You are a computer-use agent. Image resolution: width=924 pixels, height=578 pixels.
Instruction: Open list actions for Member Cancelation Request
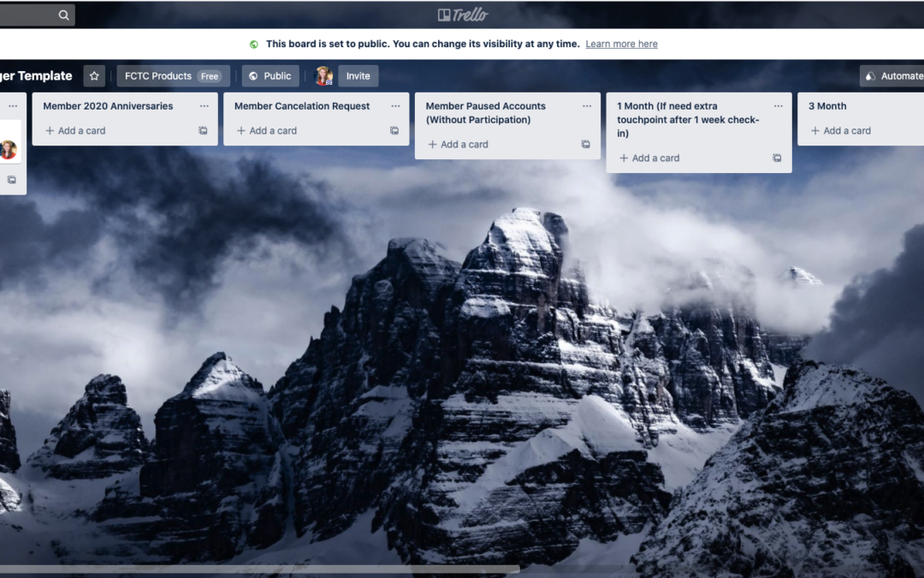tap(395, 106)
